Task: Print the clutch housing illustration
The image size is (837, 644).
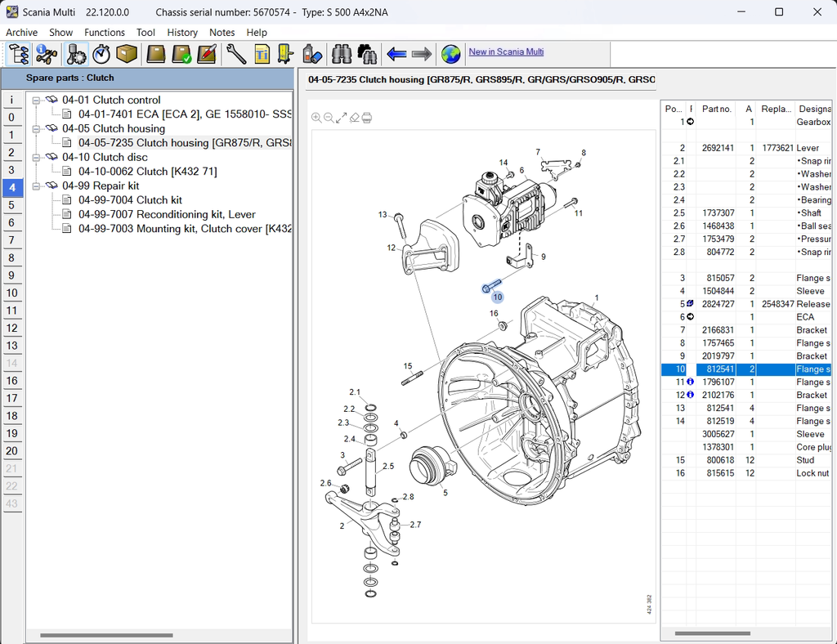Action: (367, 118)
